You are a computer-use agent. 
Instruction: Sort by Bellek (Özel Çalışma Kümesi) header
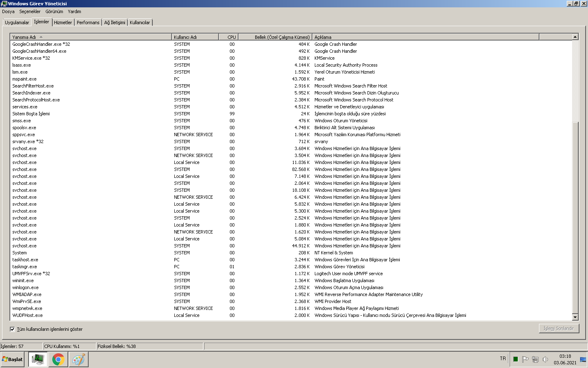coord(275,37)
